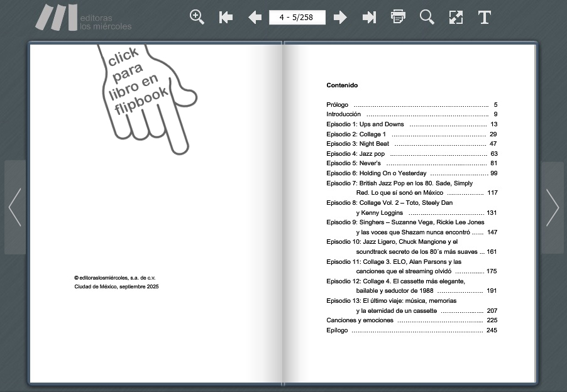Click the editoras los miércoles logo
This screenshot has width=567, height=392.
tap(83, 18)
